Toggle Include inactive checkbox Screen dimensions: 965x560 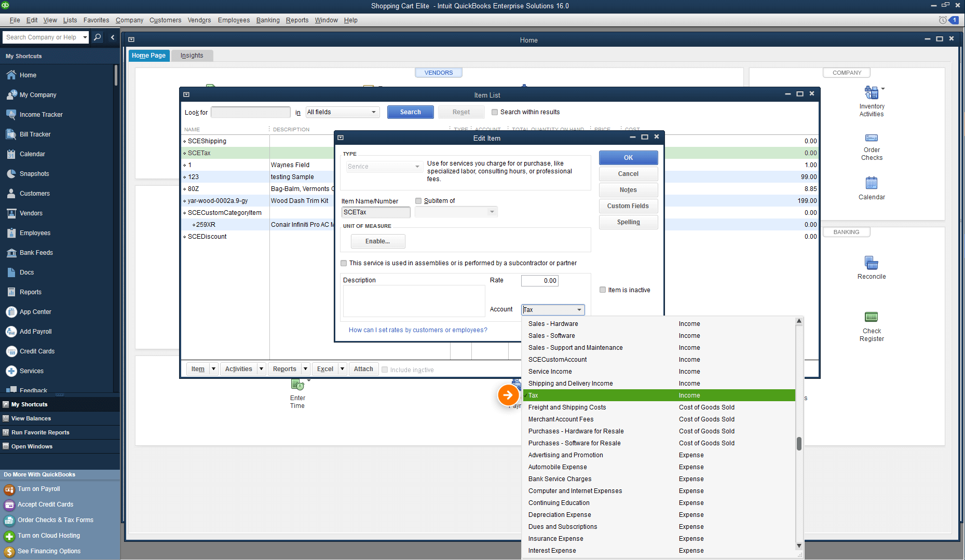[385, 370]
